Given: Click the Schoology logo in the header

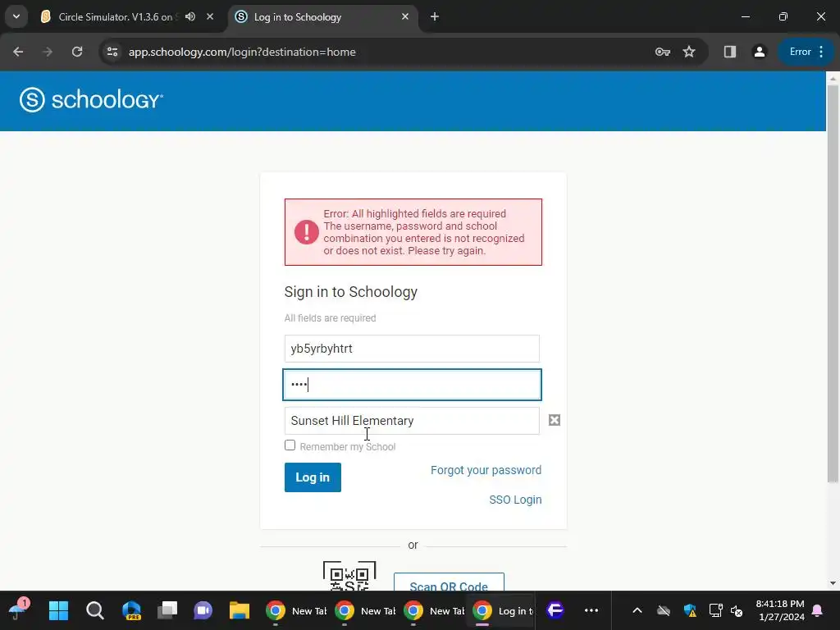Looking at the screenshot, I should point(91,99).
